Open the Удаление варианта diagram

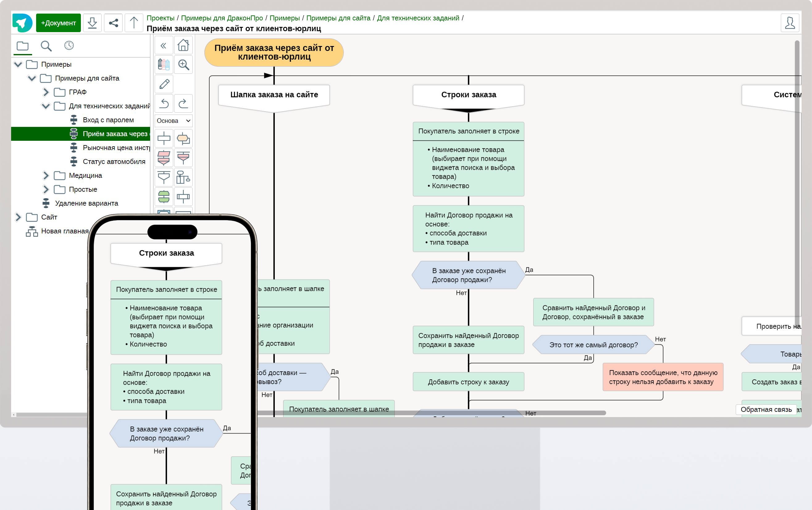87,203
